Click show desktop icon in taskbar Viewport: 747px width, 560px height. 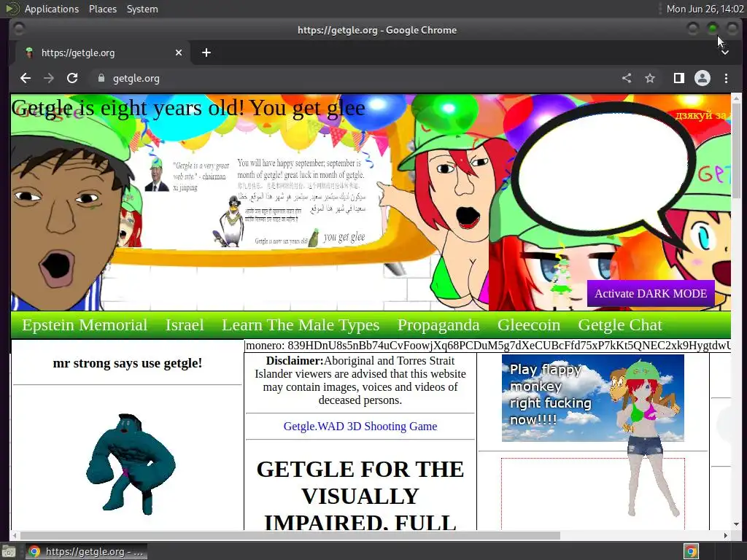tap(9, 551)
